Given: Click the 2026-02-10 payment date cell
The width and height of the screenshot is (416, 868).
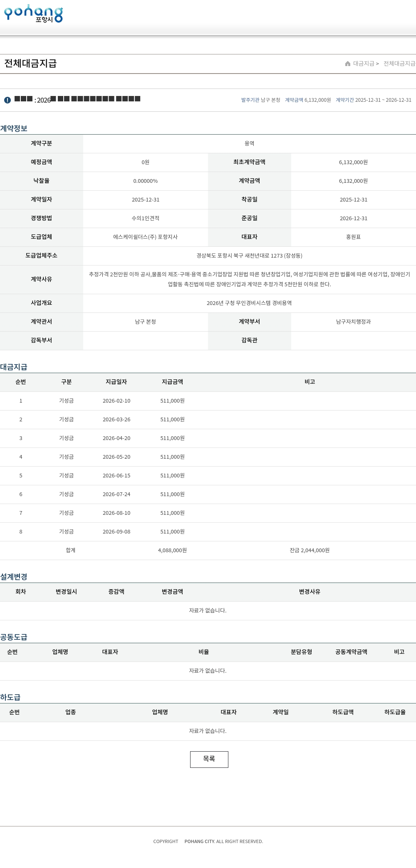Looking at the screenshot, I should (x=116, y=401).
